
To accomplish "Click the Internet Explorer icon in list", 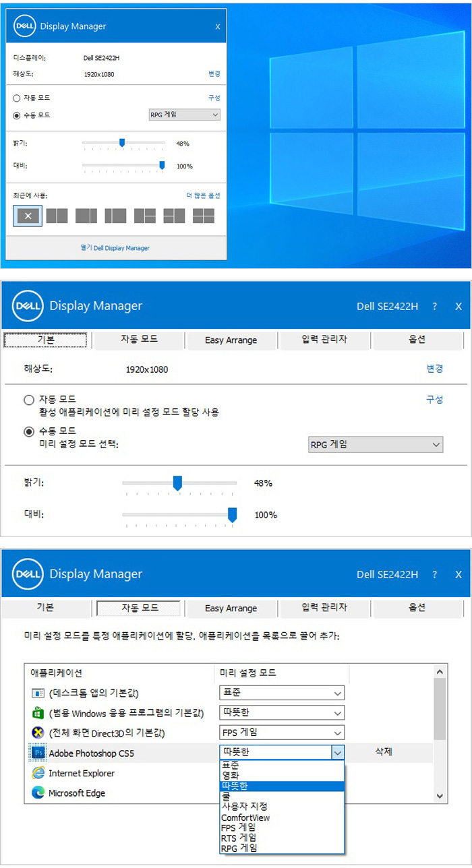I will pyautogui.click(x=38, y=773).
